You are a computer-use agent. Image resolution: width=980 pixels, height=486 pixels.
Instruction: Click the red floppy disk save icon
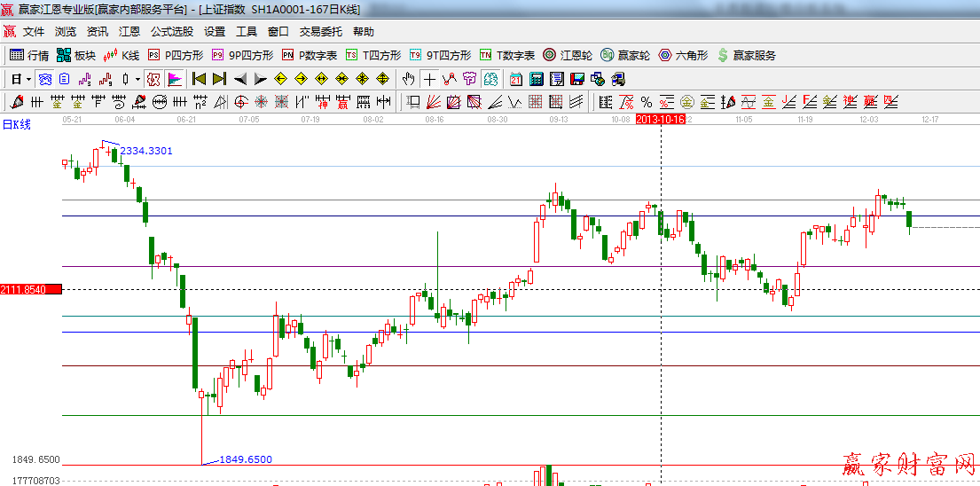tap(576, 79)
